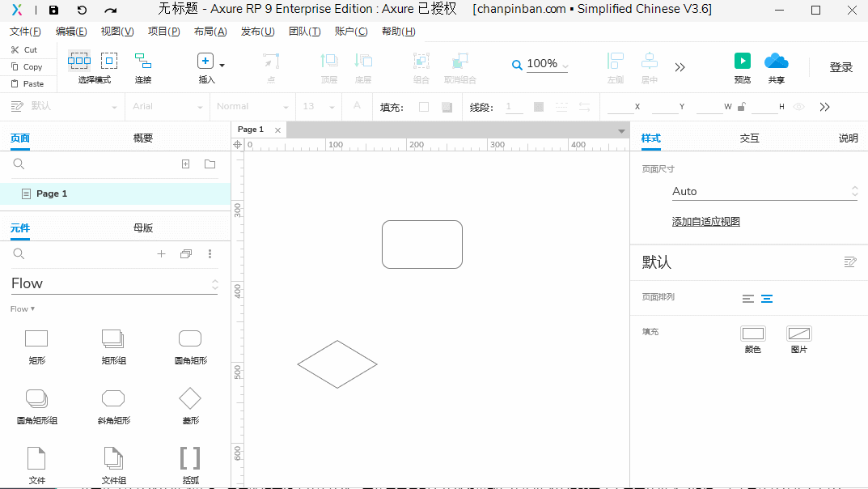Click the Copy button in edit panel

coord(28,68)
